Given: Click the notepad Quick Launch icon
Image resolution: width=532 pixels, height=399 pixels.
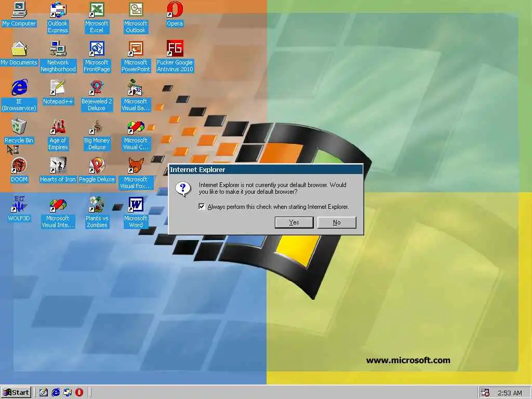Looking at the screenshot, I should (x=68, y=393).
